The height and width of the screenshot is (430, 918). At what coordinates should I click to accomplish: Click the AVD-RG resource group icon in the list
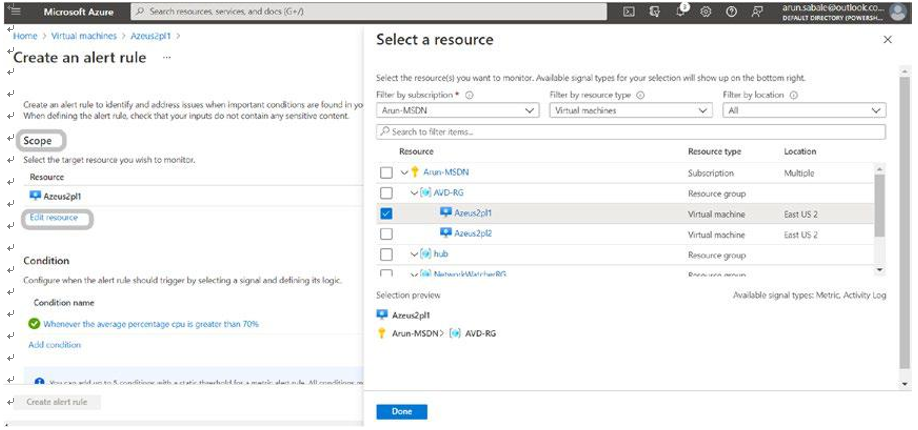point(426,193)
